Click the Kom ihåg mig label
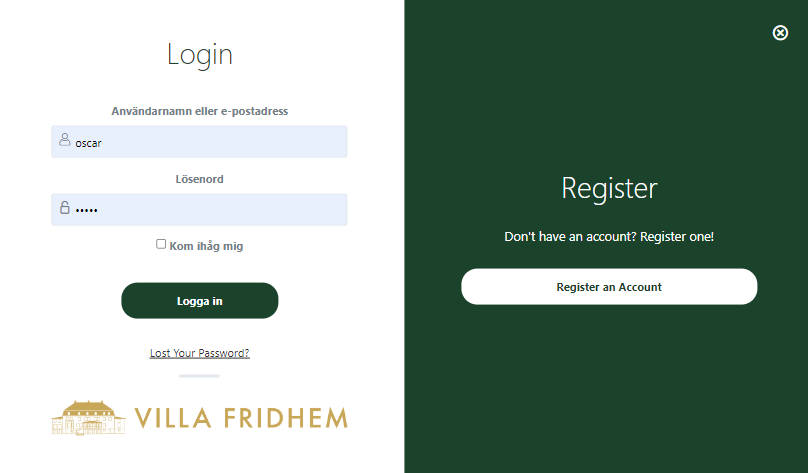This screenshot has height=473, width=808. (x=206, y=246)
